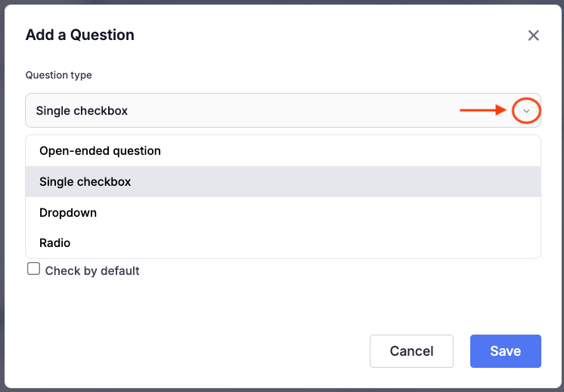Click the chevron arrow in Question type field
Viewport: 564px width, 392px height.
(x=526, y=111)
